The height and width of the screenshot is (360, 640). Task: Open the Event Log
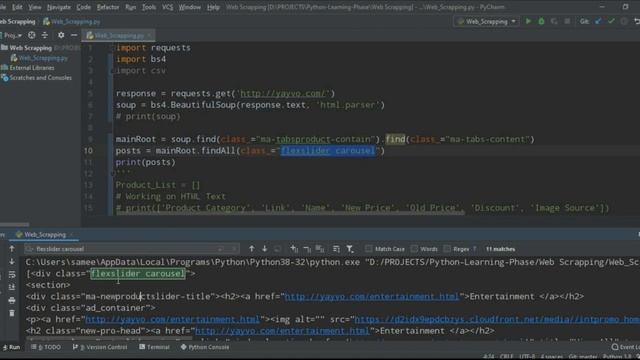tap(625, 347)
